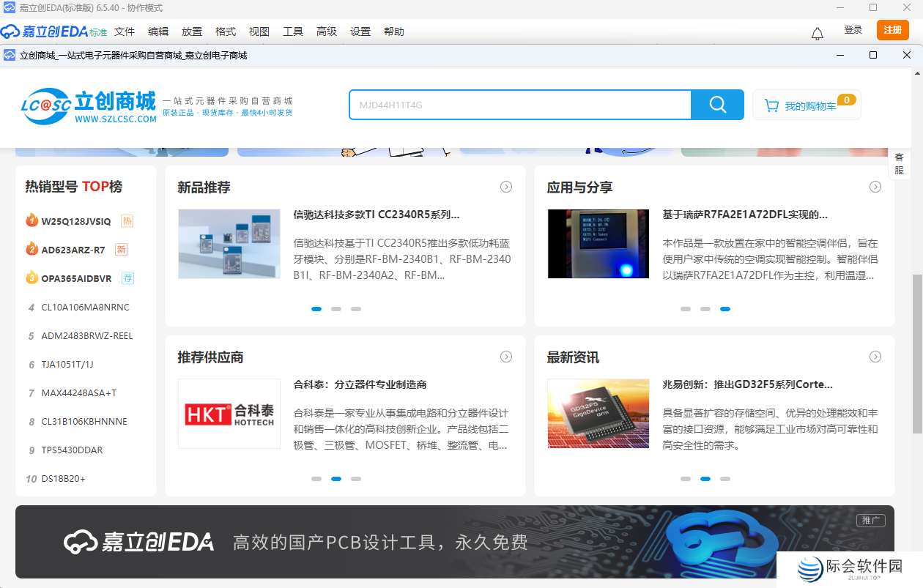The width and height of the screenshot is (923, 588).
Task: Expand 应用与分享 with its circular arrow
Action: (x=875, y=187)
